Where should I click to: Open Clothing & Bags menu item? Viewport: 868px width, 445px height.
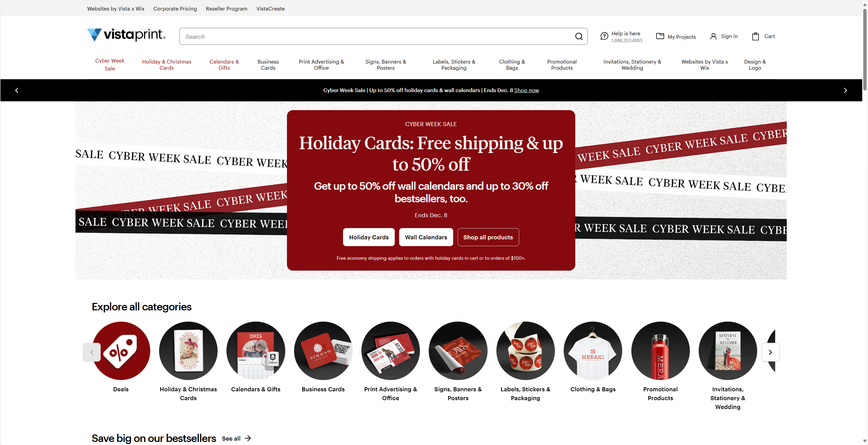512,65
